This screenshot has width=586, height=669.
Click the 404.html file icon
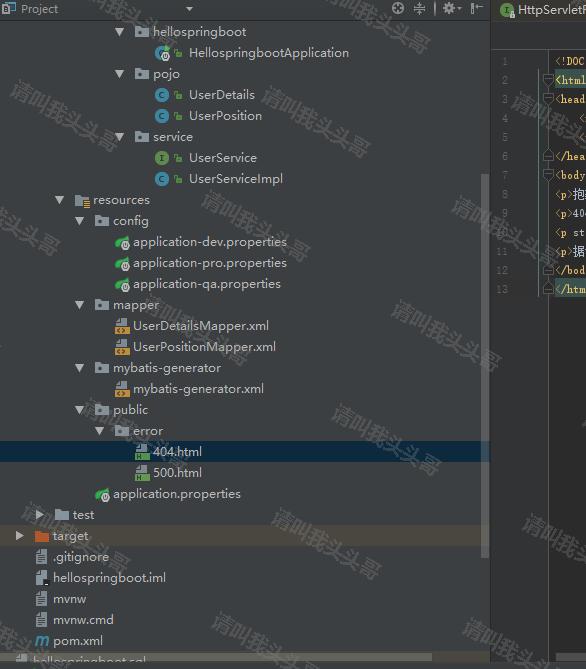[x=142, y=451]
